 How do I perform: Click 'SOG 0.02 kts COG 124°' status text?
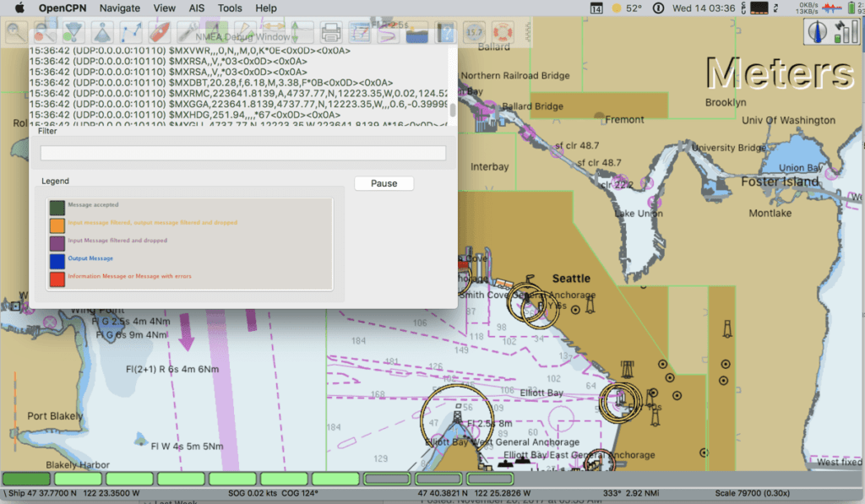tap(273, 493)
